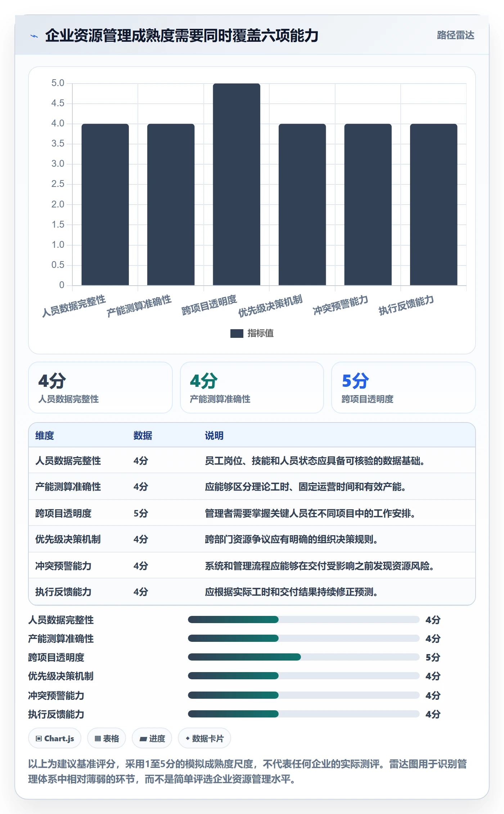Click description 系统和管理流程应能够在交付受影响之前发现资源风险
This screenshot has height=814, width=504.
tap(319, 566)
